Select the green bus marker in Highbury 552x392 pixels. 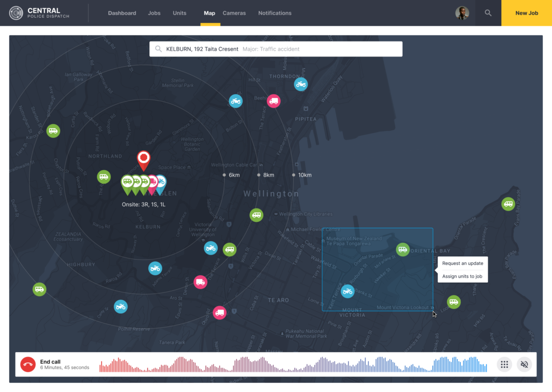pyautogui.click(x=39, y=289)
